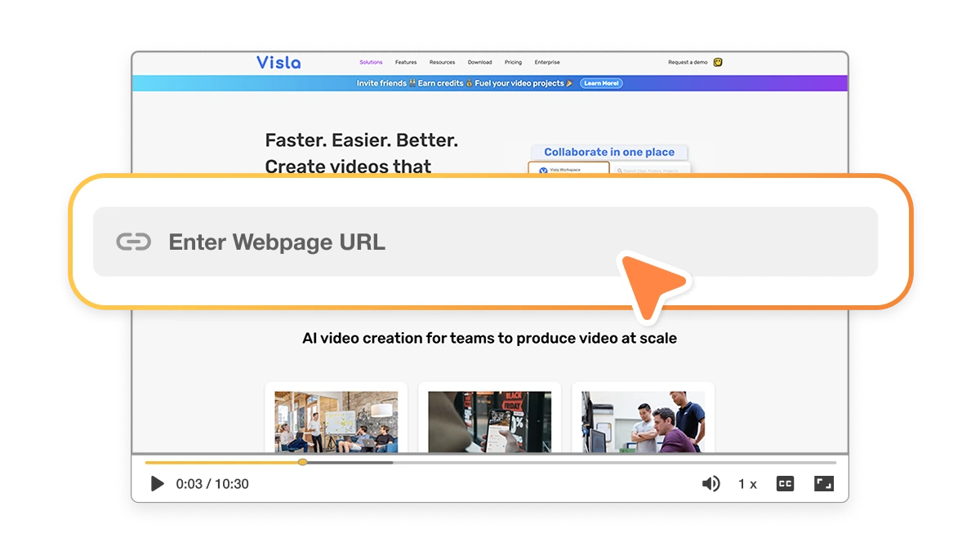Viewport: 980px width, 555px height.
Task: Play the video
Action: (x=158, y=483)
